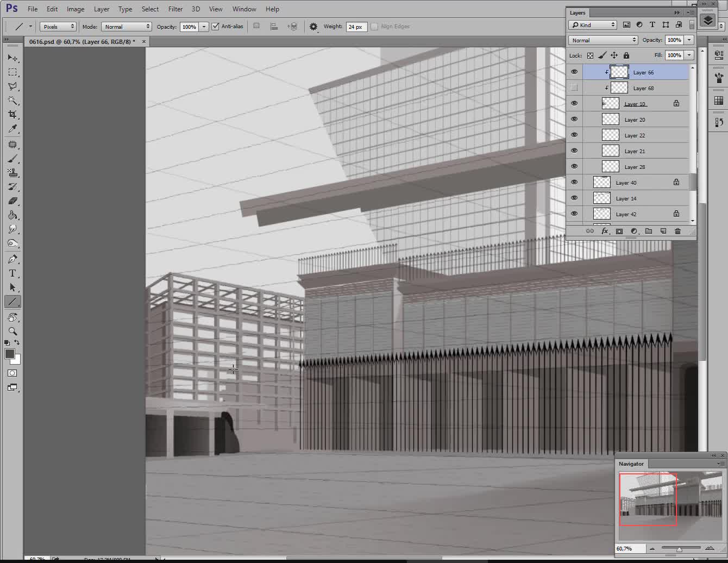
Task: Click the line Weight input field
Action: [x=356, y=26]
